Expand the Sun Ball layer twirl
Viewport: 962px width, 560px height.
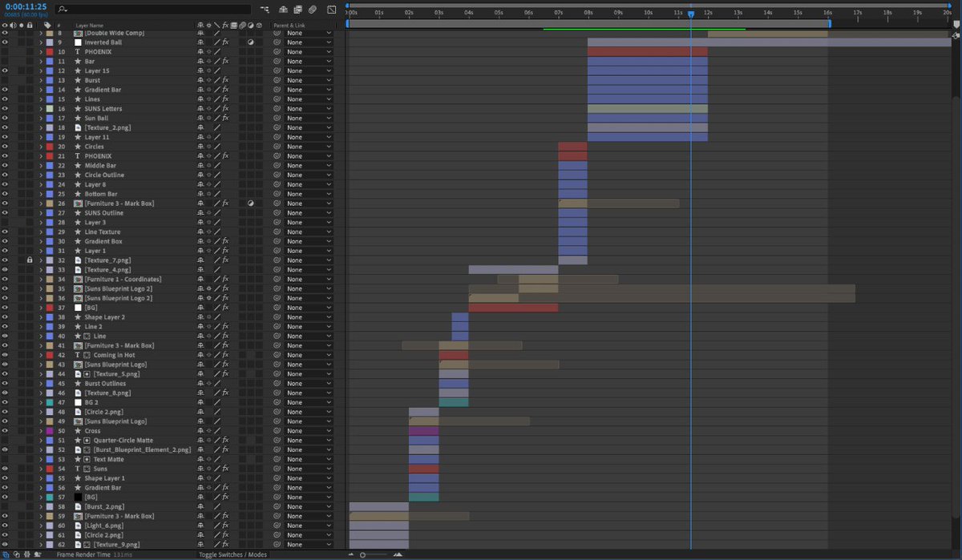pos(41,118)
